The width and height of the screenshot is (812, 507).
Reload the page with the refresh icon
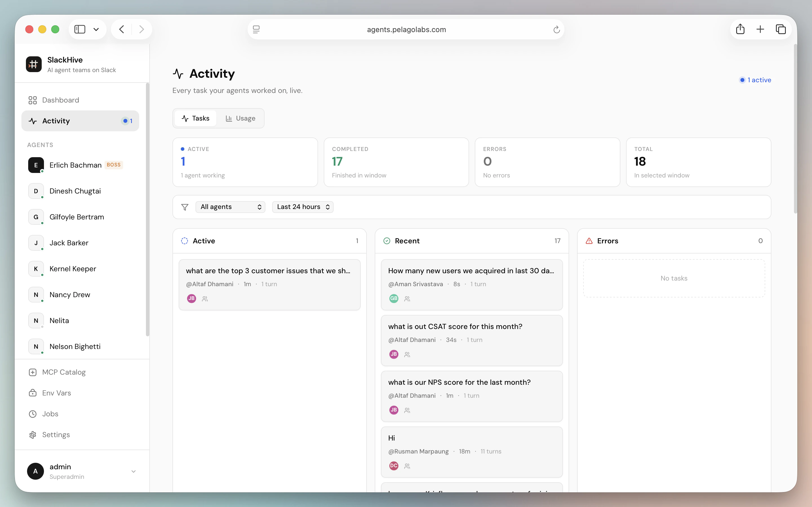(x=556, y=30)
